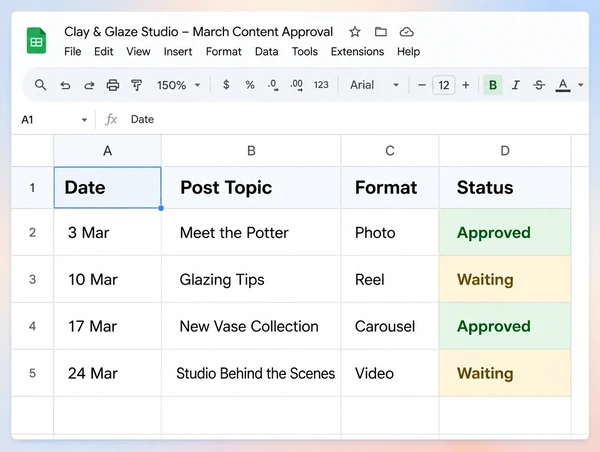600x452 pixels.
Task: Select column A header
Action: 108,151
